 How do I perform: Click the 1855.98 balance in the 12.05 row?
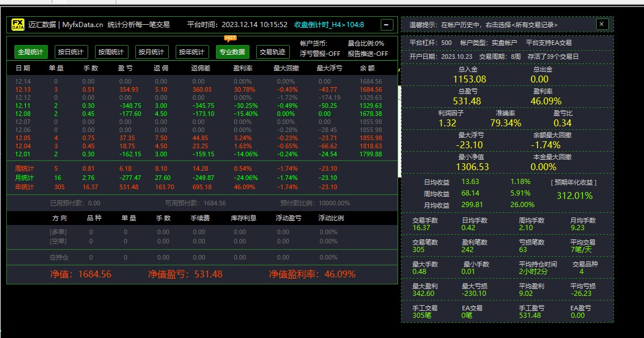tap(371, 138)
